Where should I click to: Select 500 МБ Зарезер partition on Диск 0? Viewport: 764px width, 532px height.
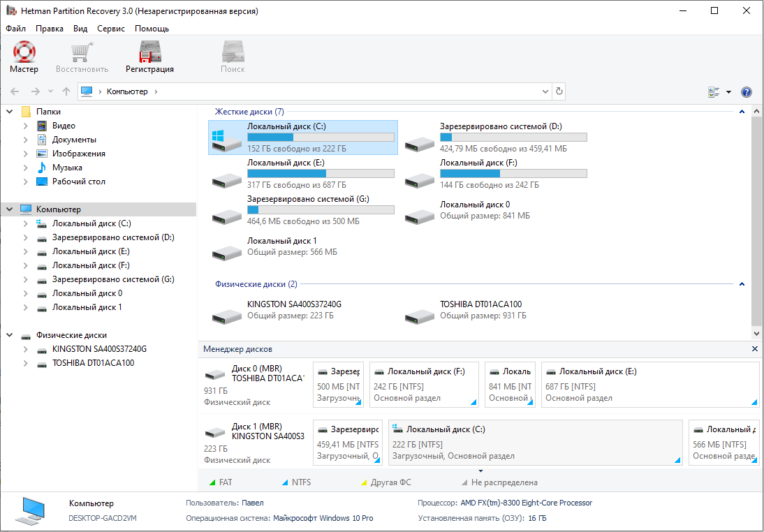coord(338,385)
